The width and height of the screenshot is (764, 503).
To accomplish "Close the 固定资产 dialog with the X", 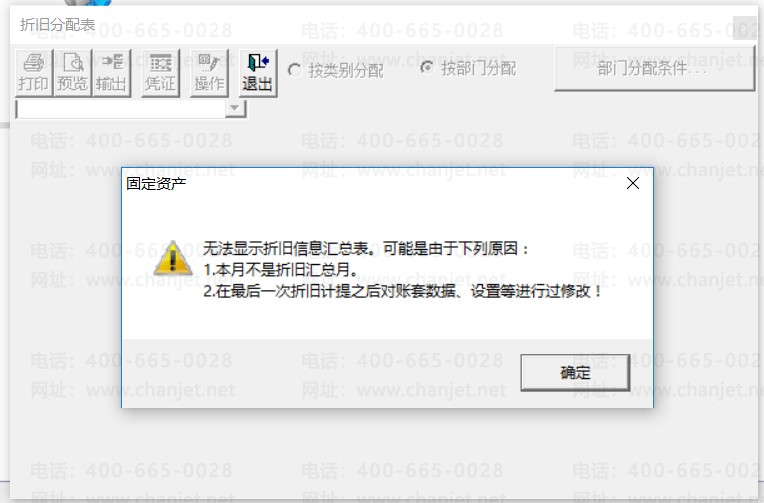I will coord(633,183).
